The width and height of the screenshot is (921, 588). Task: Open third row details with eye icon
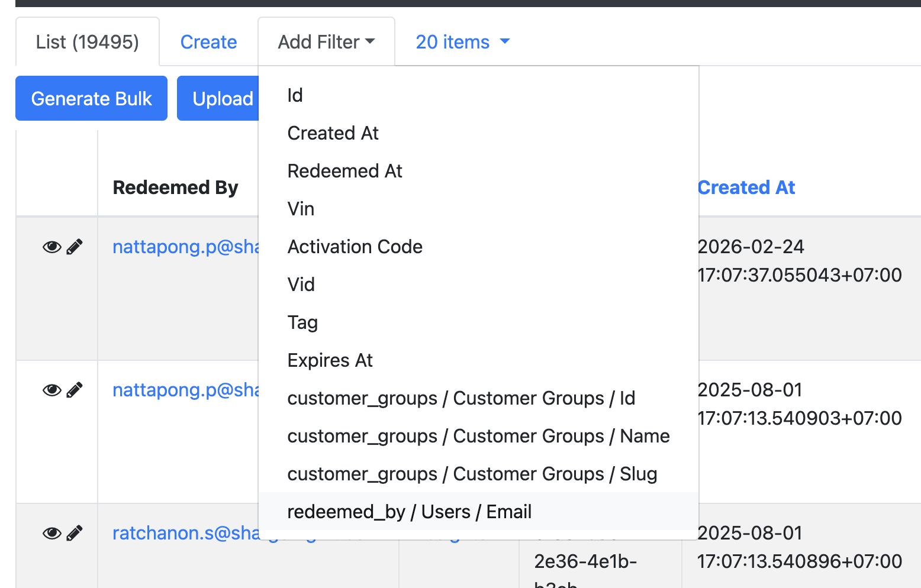pos(52,533)
